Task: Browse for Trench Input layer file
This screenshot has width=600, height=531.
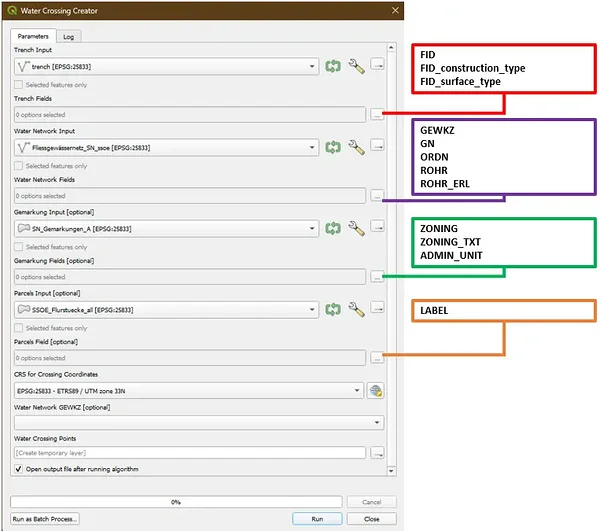Action: (377, 64)
